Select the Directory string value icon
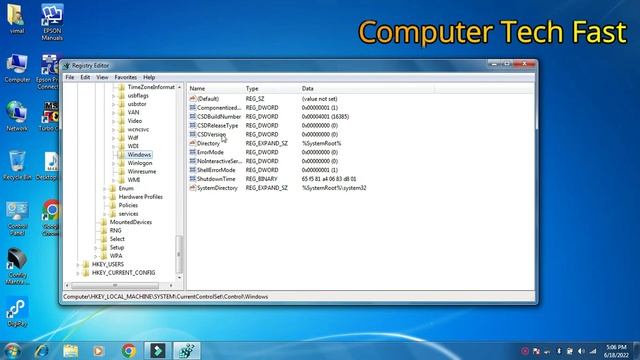 (193, 143)
